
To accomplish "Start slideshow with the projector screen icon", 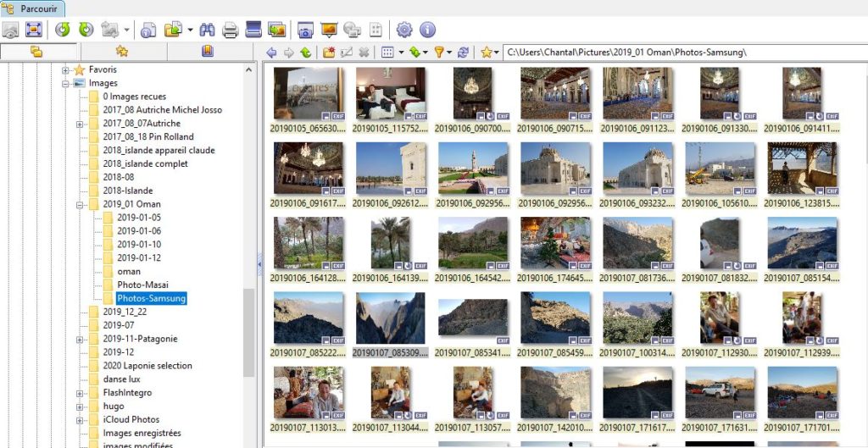I will pyautogui.click(x=329, y=30).
